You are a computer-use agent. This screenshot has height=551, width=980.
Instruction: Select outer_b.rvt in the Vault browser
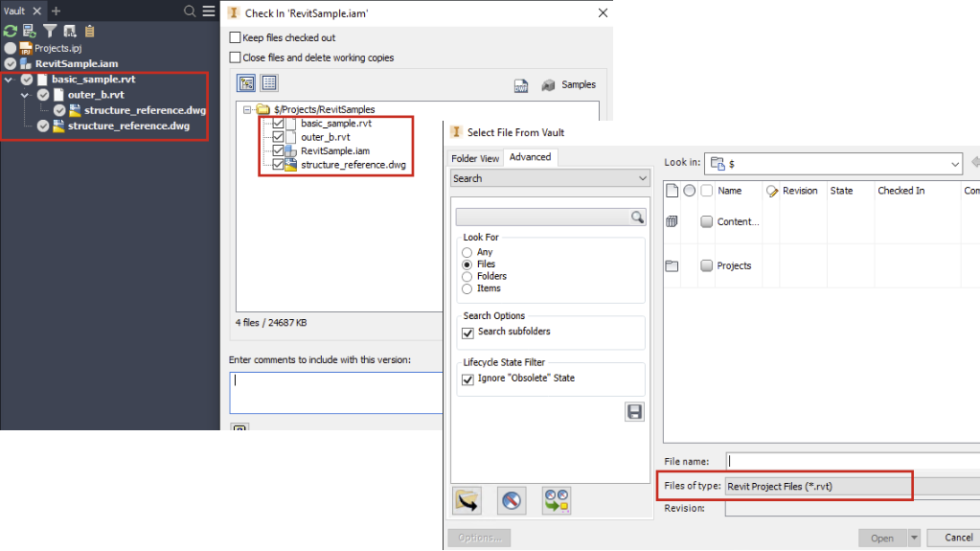[96, 95]
